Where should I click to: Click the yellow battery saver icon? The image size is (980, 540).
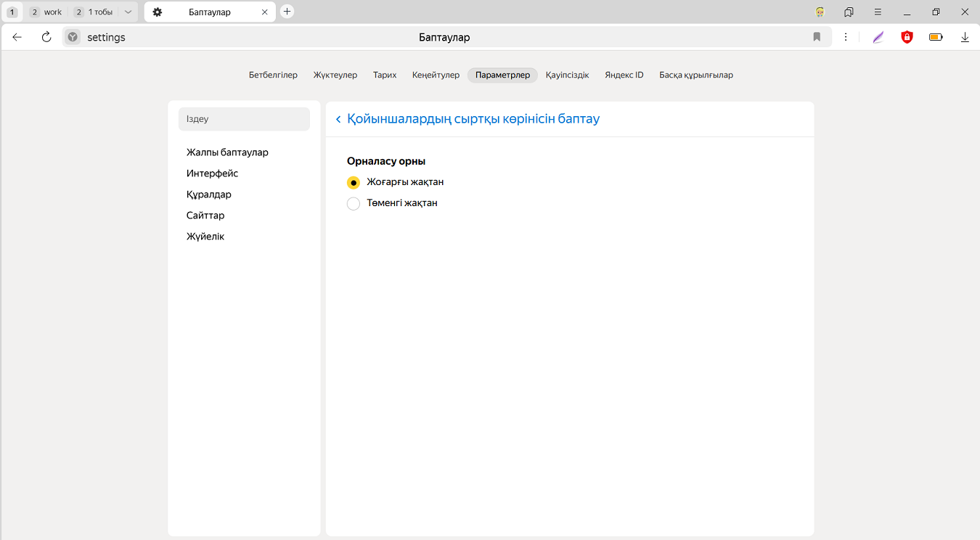(936, 37)
